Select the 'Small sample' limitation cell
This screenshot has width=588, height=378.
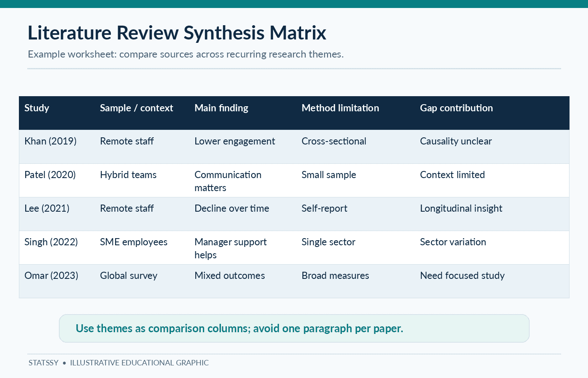tap(329, 175)
